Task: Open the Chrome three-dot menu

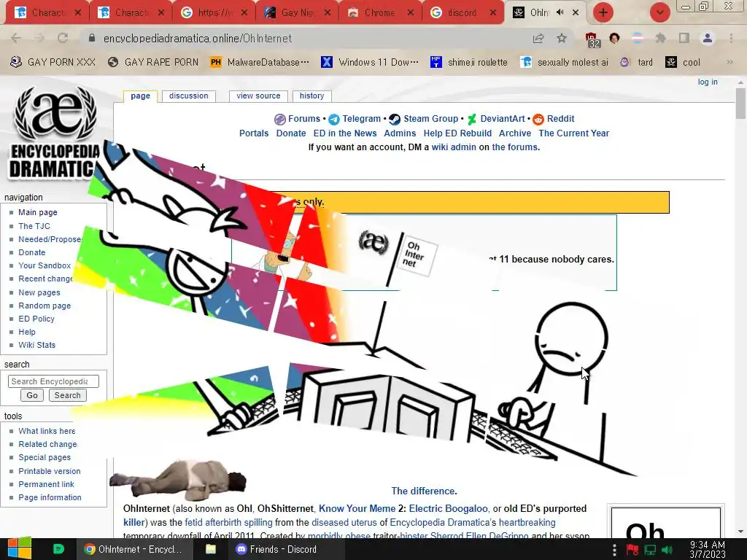Action: (731, 38)
